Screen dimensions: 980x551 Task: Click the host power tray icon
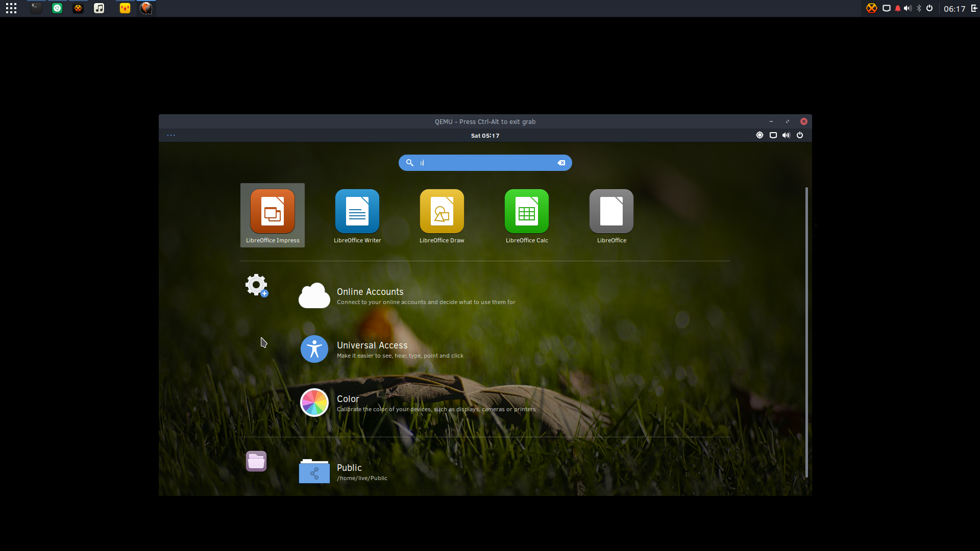pyautogui.click(x=929, y=8)
